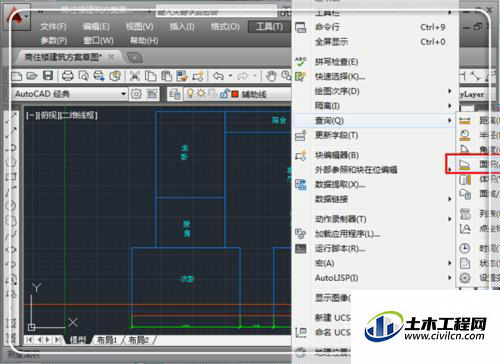The width and height of the screenshot is (500, 364).
Task: Select Status document icon in submenu
Action: tap(465, 263)
